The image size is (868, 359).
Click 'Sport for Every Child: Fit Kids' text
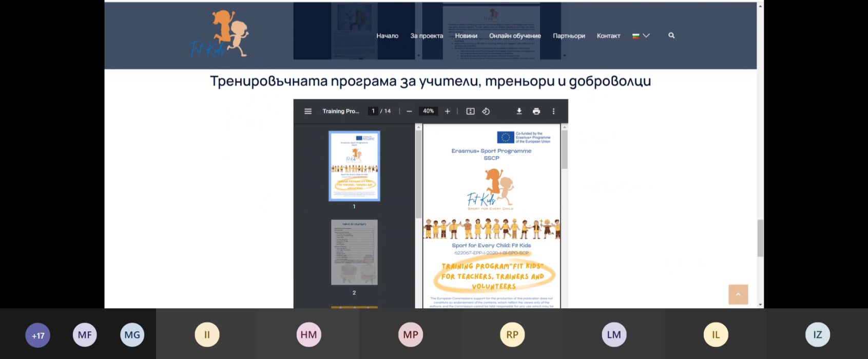click(491, 246)
